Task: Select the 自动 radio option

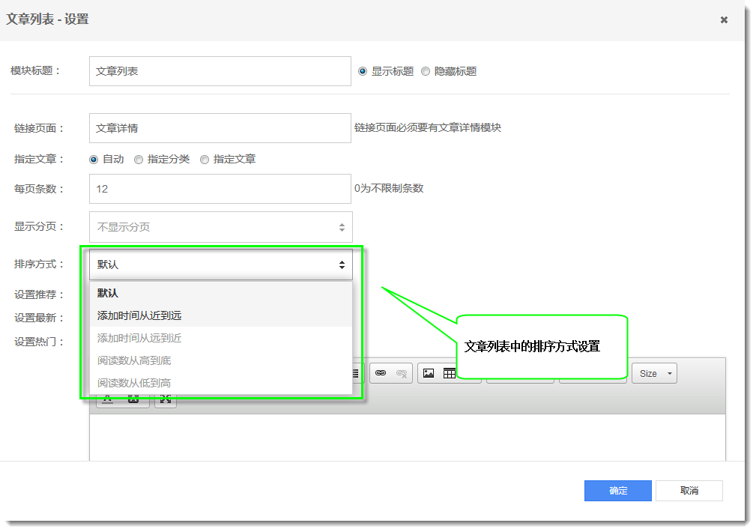Action: tap(94, 159)
